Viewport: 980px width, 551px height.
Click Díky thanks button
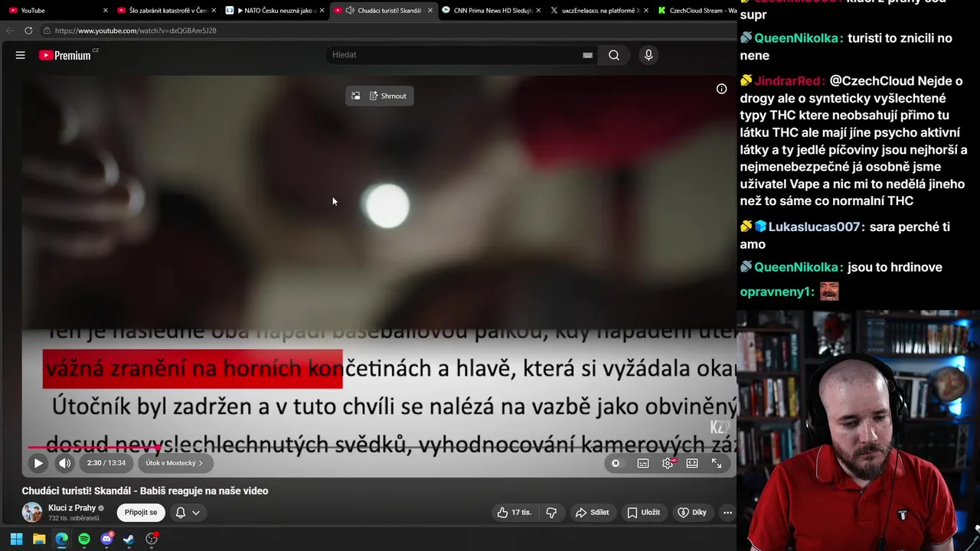coord(692,512)
